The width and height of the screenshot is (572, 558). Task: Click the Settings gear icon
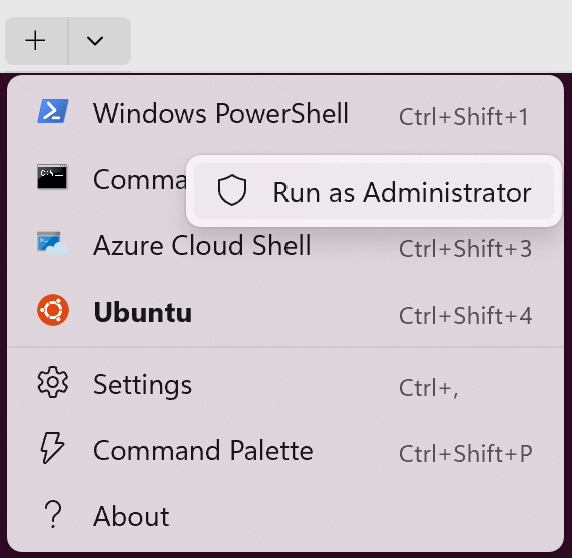(x=53, y=382)
